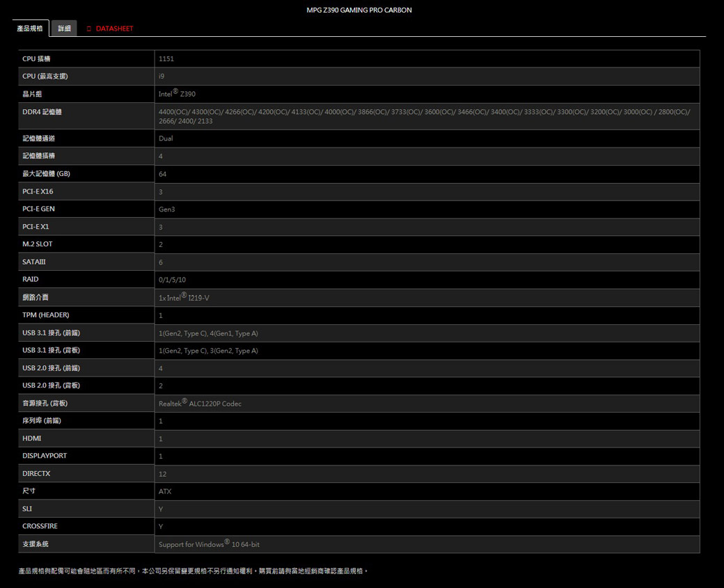Click the Support for Windows 10 64-bit text

pyautogui.click(x=209, y=544)
